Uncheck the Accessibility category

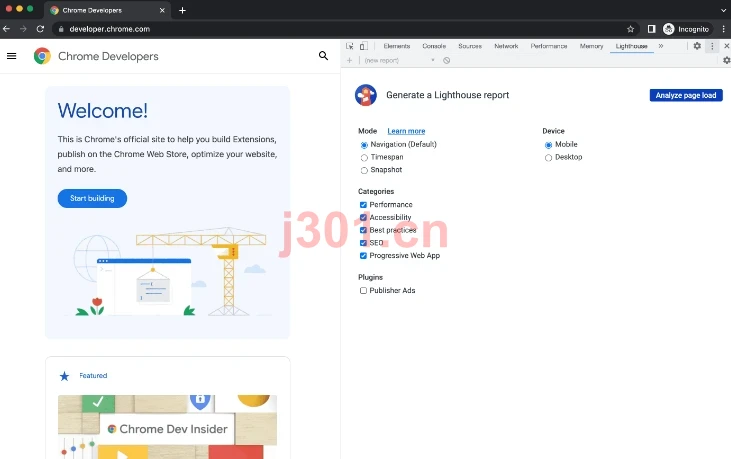(x=363, y=217)
